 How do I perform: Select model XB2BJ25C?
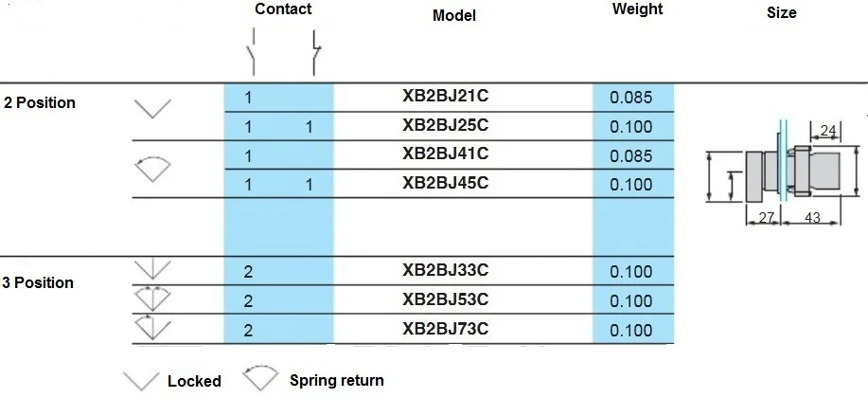point(446,125)
